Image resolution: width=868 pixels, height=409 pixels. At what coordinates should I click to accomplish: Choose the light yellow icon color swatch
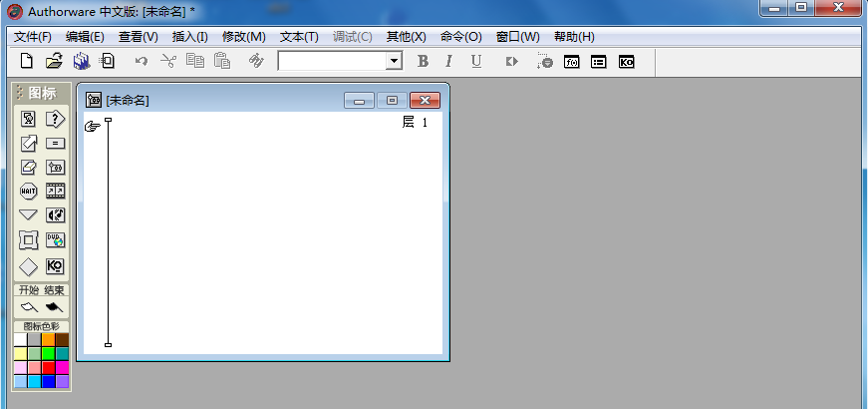coord(21,353)
